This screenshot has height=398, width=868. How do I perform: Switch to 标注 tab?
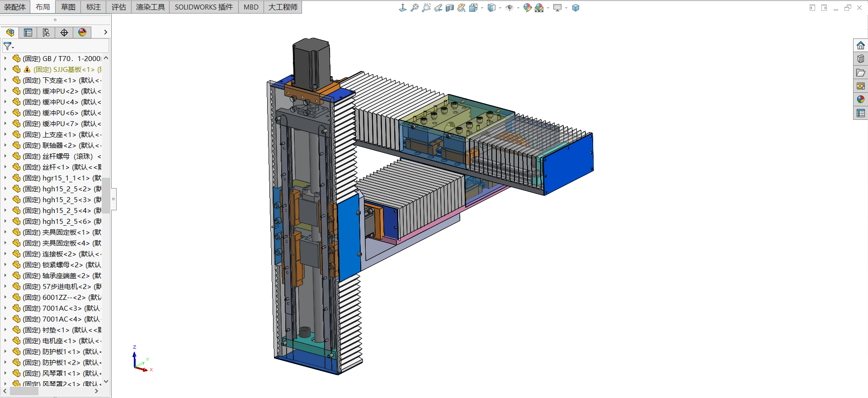(94, 7)
